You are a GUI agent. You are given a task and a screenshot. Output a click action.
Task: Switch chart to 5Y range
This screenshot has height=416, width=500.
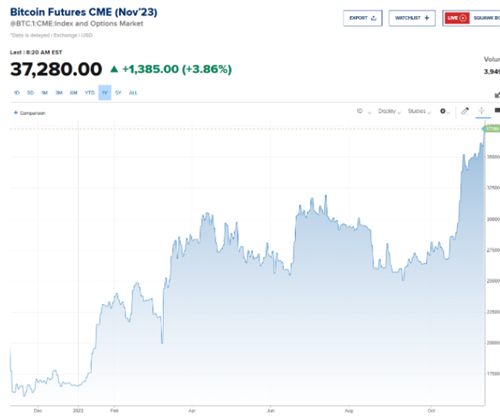pyautogui.click(x=118, y=93)
